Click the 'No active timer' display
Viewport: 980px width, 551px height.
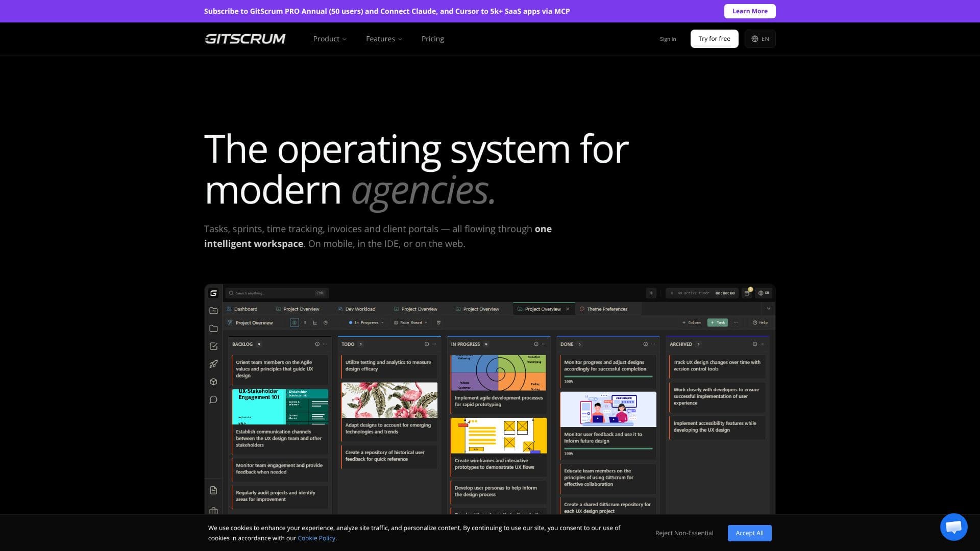coord(702,293)
